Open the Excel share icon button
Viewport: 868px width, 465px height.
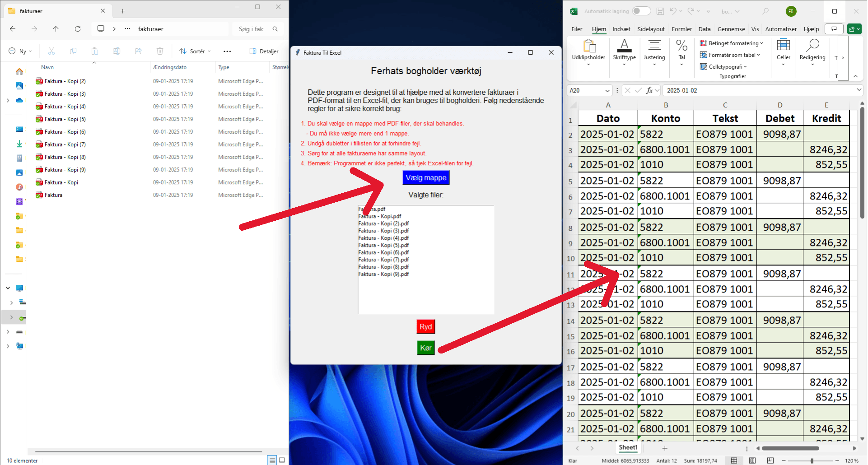coord(854,29)
